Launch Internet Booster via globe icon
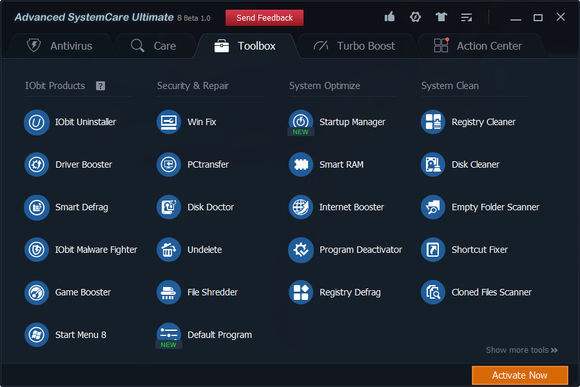Screen dimensions: 580x387 click(x=301, y=207)
